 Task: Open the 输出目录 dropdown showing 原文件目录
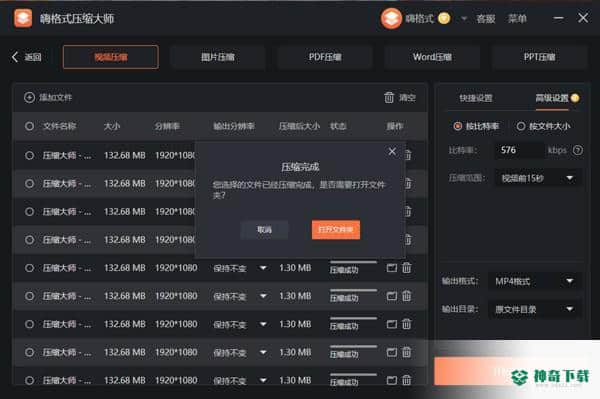[535, 309]
